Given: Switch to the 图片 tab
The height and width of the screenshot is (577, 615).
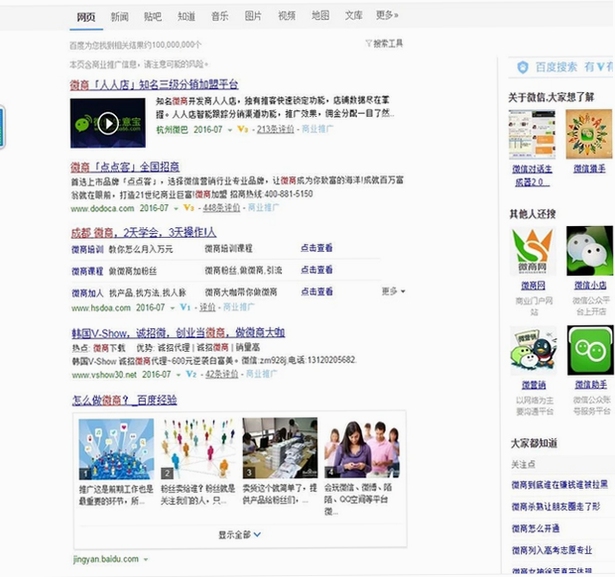Looking at the screenshot, I should click(253, 16).
